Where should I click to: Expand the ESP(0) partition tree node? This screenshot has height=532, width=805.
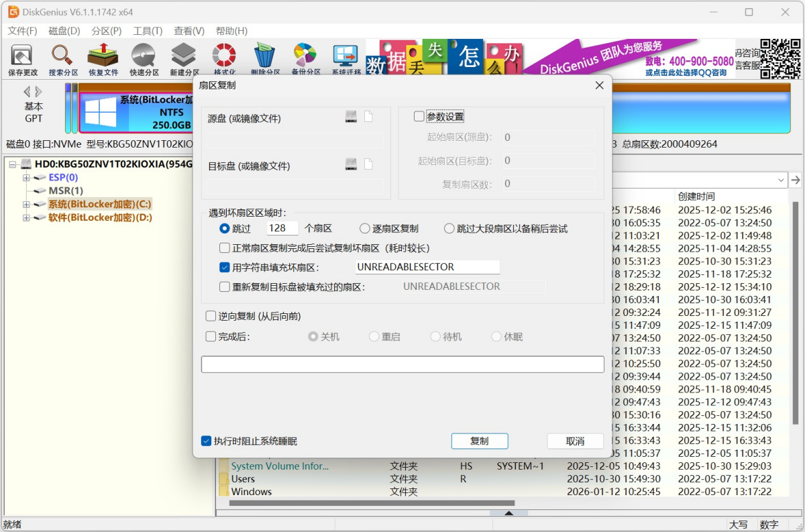[x=27, y=178]
